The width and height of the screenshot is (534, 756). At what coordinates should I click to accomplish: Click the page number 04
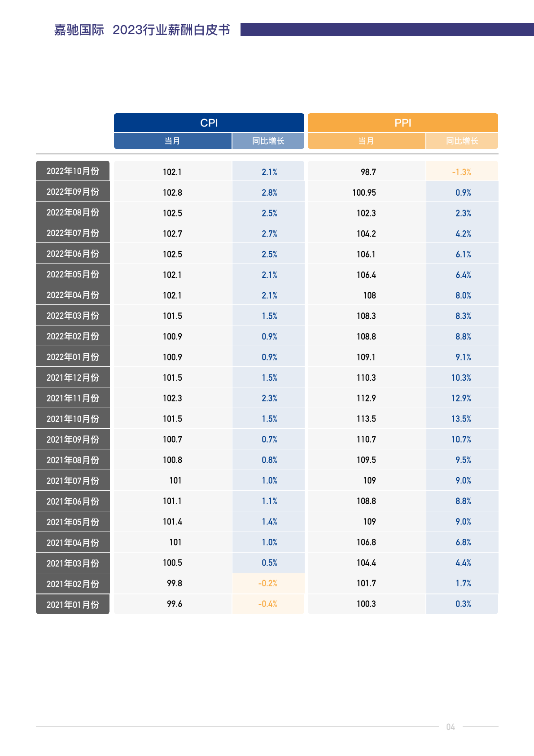[x=451, y=727]
